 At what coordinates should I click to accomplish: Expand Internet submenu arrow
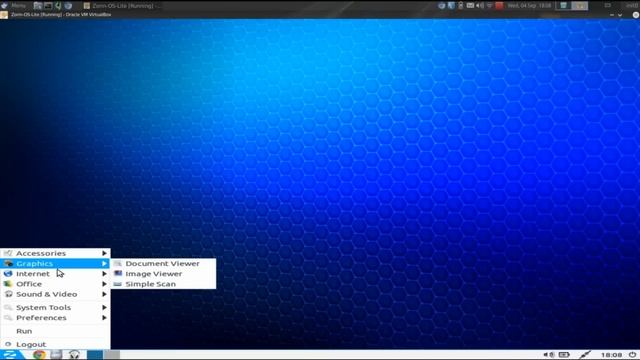point(104,274)
